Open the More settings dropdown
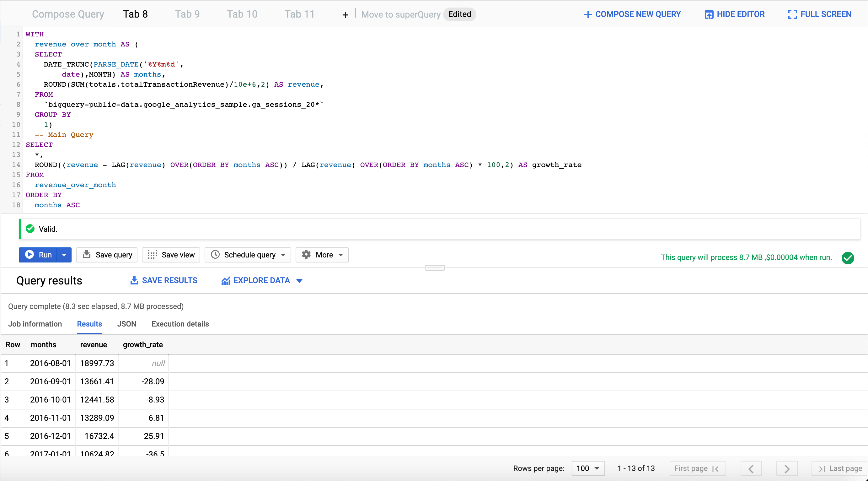 322,255
